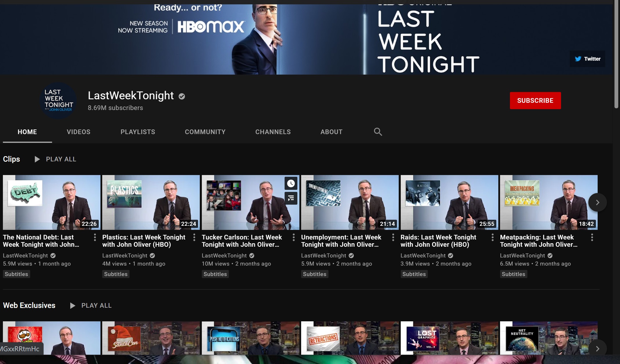
Task: Click the HBO Max channel banner image
Action: tap(306, 39)
